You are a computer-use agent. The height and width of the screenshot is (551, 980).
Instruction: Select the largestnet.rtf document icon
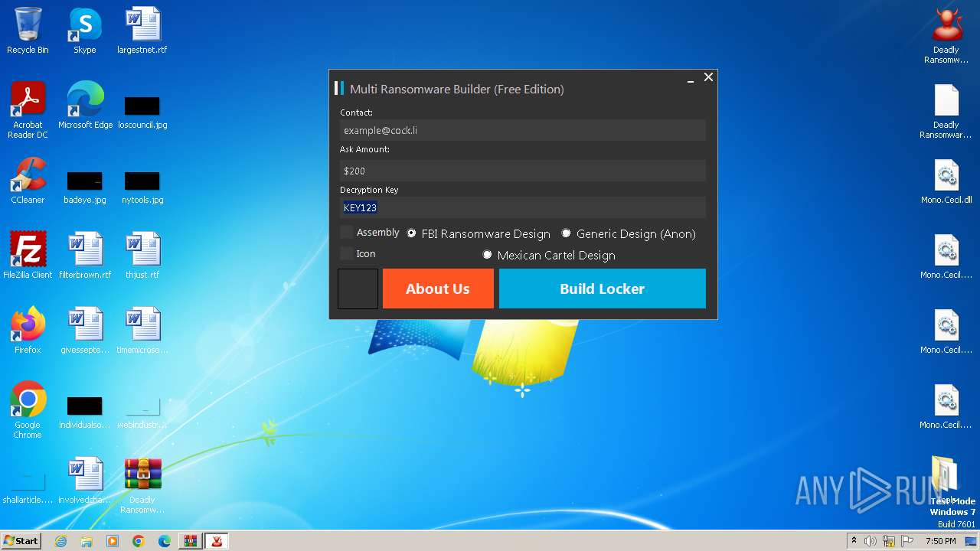[x=142, y=31]
